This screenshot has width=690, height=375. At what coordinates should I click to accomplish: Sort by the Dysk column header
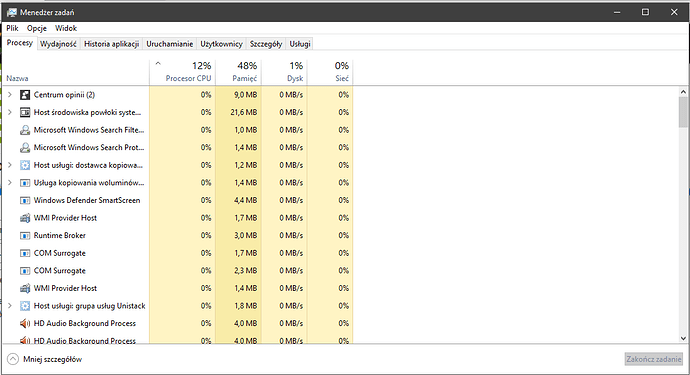[x=284, y=72]
